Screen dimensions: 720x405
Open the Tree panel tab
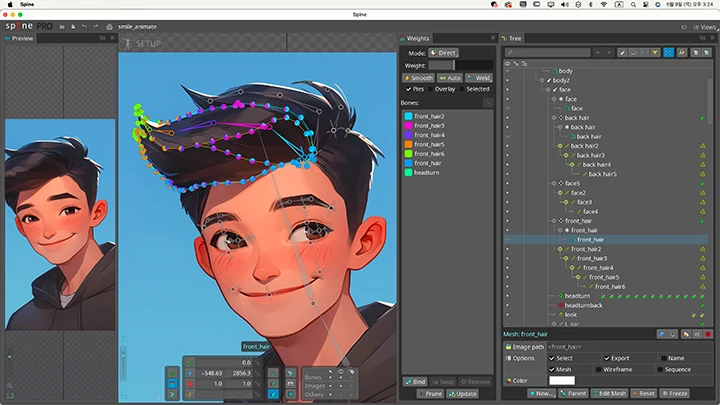click(x=512, y=38)
